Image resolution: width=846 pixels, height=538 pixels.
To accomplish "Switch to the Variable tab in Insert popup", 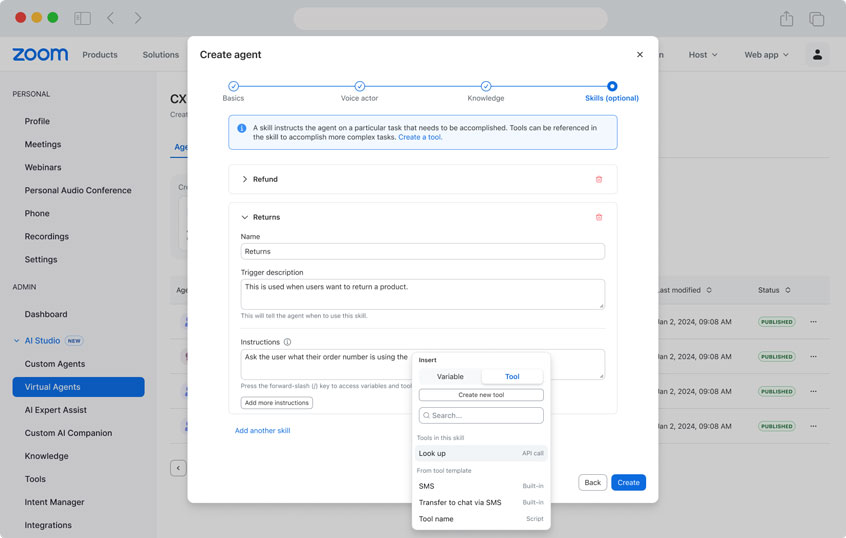I will (450, 377).
